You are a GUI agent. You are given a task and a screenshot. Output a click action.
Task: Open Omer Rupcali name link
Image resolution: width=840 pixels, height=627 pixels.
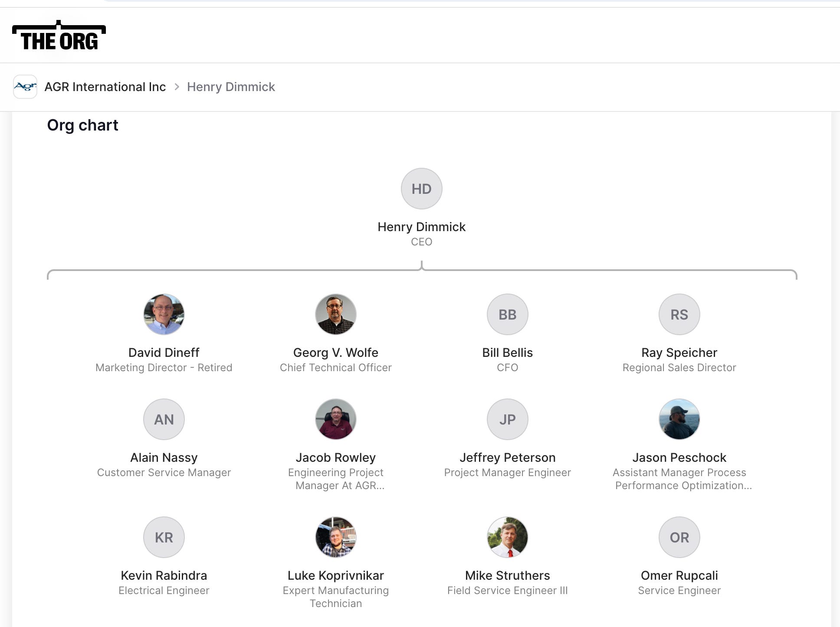(x=679, y=575)
